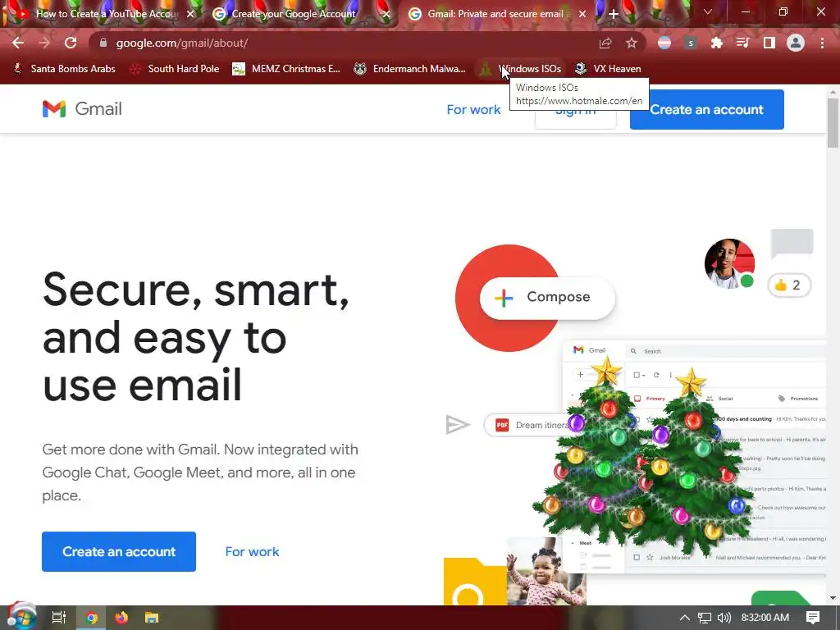Open a new tab with the plus button

tap(614, 14)
